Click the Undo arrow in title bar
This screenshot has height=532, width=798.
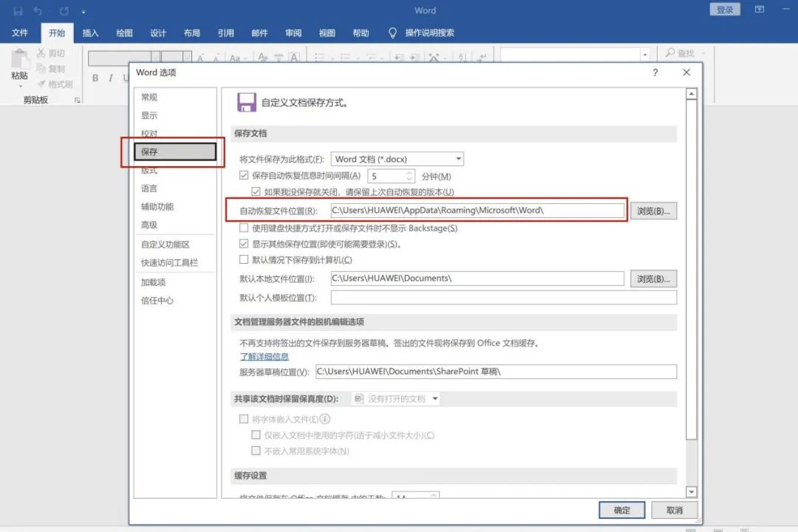(x=38, y=10)
